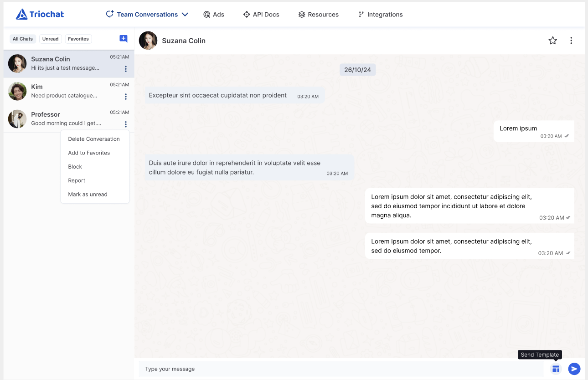
Task: Expand the Team Conversations dropdown
Action: [185, 14]
